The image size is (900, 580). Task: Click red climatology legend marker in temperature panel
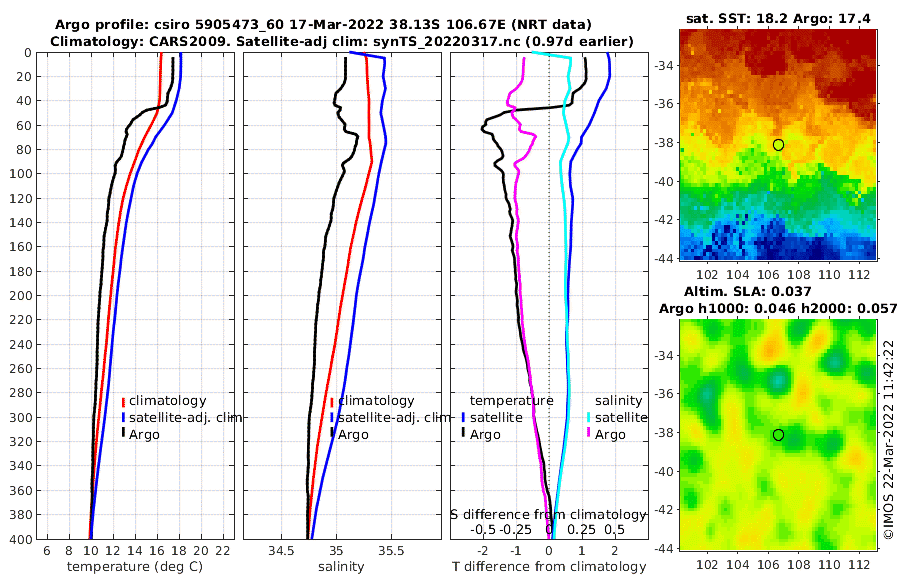pos(123,401)
